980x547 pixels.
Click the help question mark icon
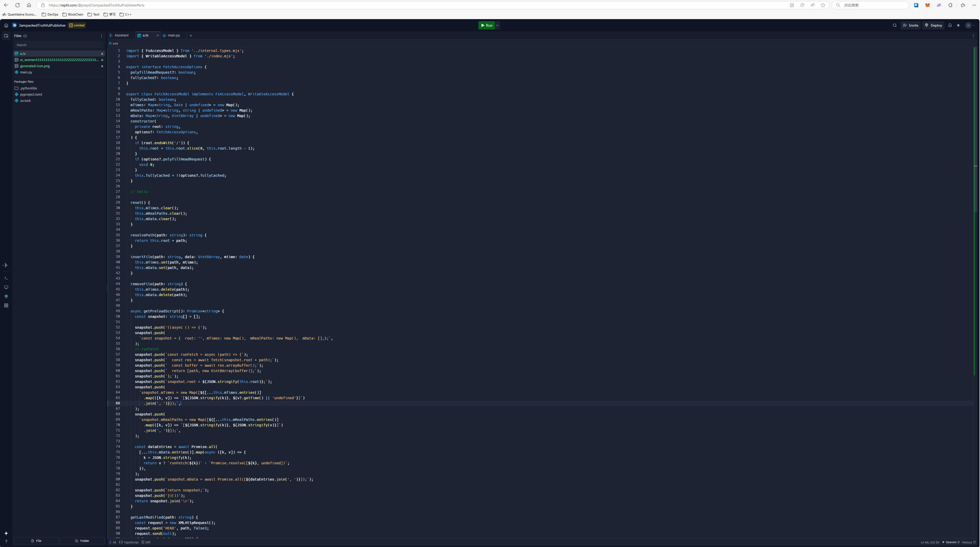(6, 541)
